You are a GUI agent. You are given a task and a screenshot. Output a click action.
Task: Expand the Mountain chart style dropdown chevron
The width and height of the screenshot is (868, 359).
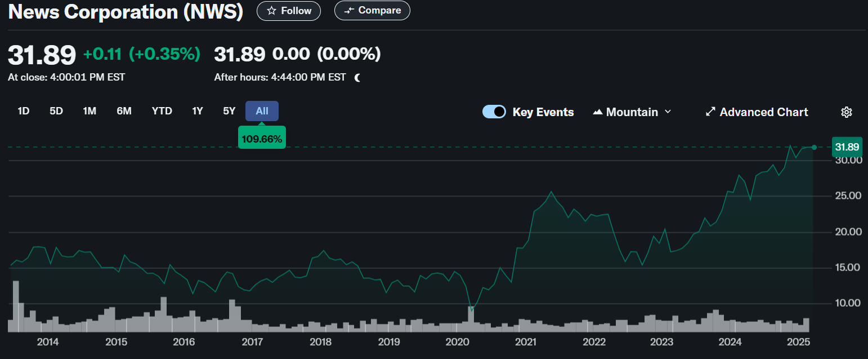(668, 112)
